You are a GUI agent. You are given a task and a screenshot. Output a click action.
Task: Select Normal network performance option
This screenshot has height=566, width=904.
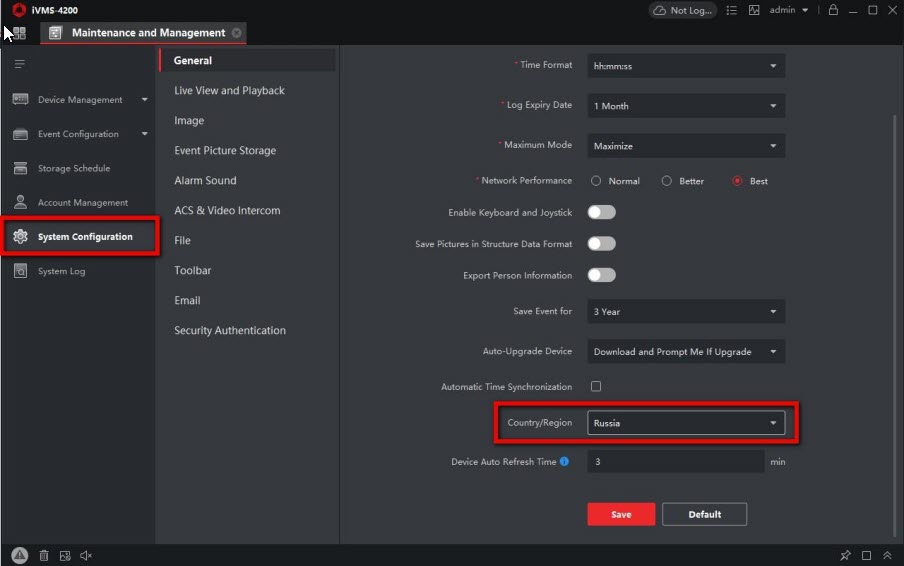[x=596, y=181]
